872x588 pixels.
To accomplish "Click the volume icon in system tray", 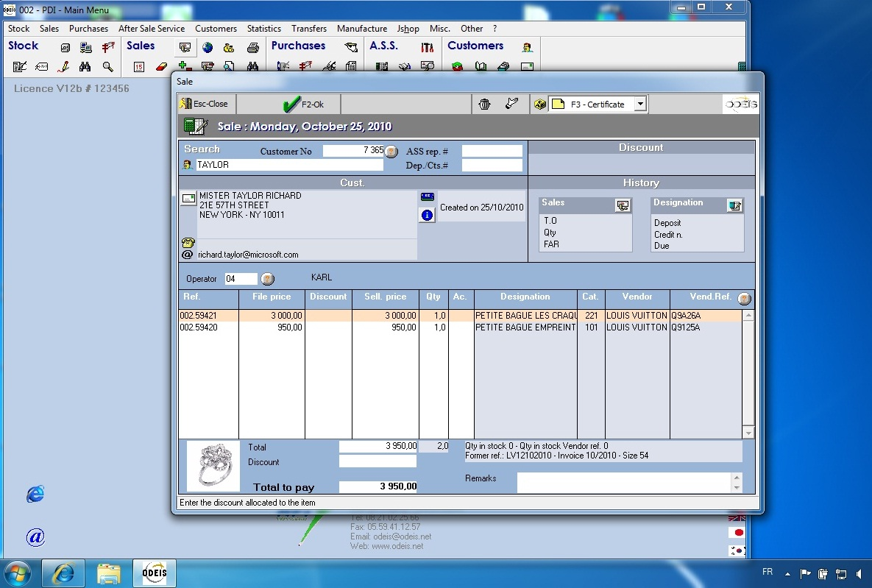I will (859, 573).
